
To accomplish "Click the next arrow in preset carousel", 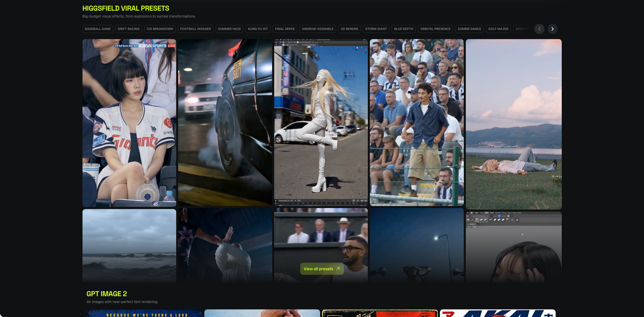I will click(x=552, y=29).
